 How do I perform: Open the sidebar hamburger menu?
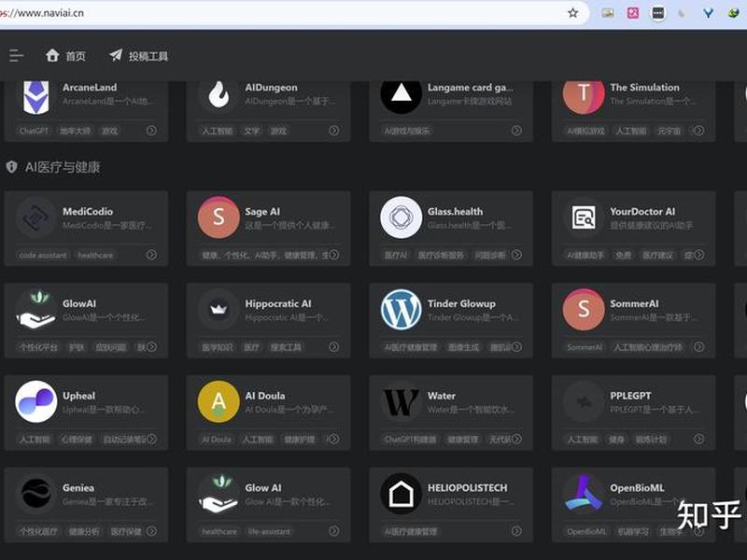point(16,55)
